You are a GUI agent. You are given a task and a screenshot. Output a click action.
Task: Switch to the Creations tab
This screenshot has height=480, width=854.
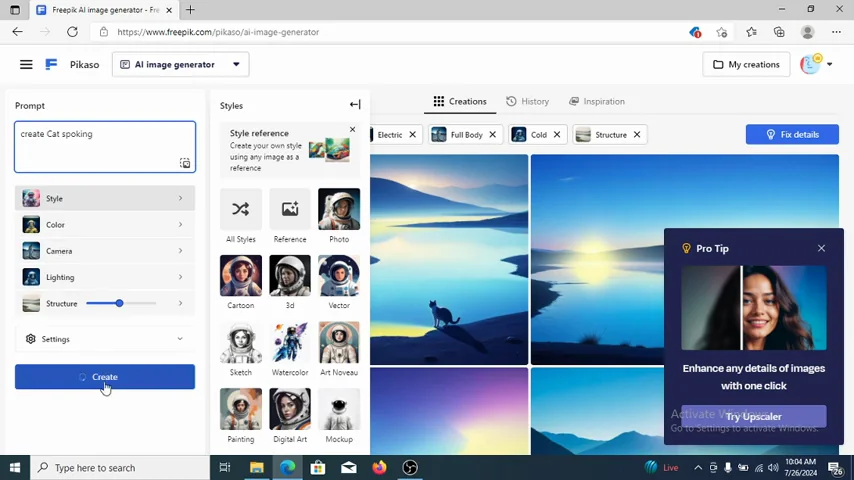pos(460,101)
